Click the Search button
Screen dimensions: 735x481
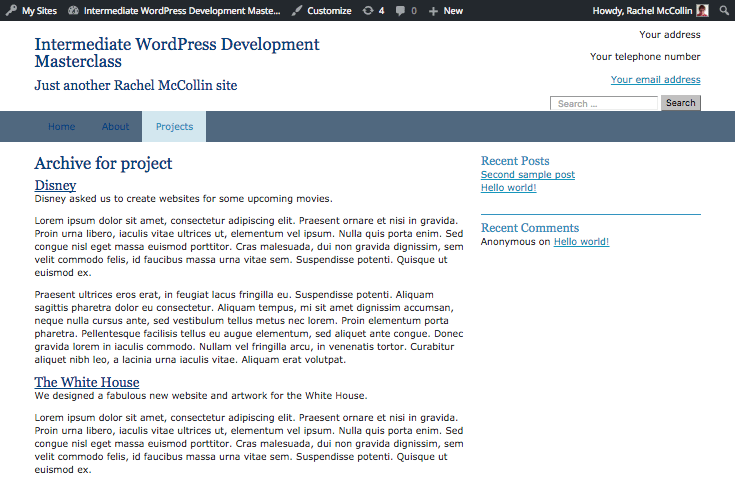point(681,103)
